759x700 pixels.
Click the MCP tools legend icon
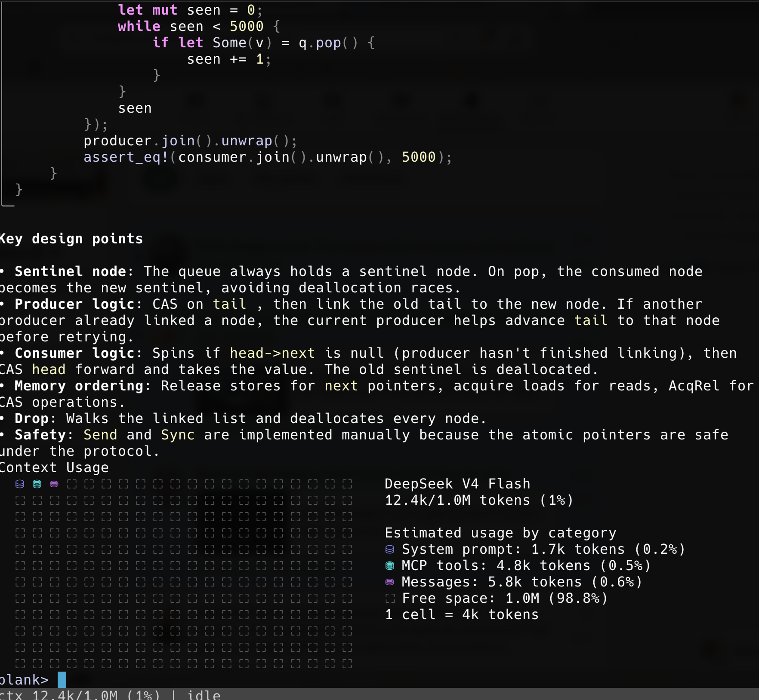coord(390,566)
